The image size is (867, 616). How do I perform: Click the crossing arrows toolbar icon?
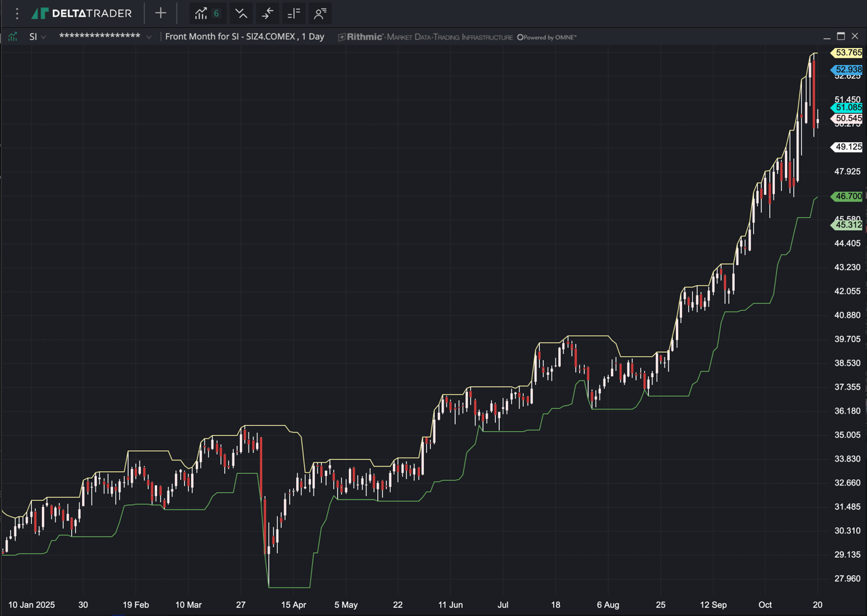click(x=241, y=14)
